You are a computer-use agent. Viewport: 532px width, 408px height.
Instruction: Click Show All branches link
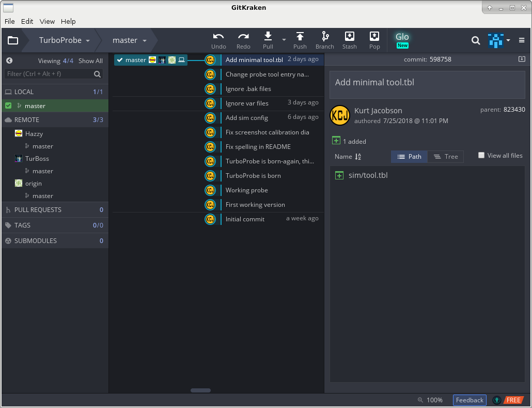pos(90,61)
